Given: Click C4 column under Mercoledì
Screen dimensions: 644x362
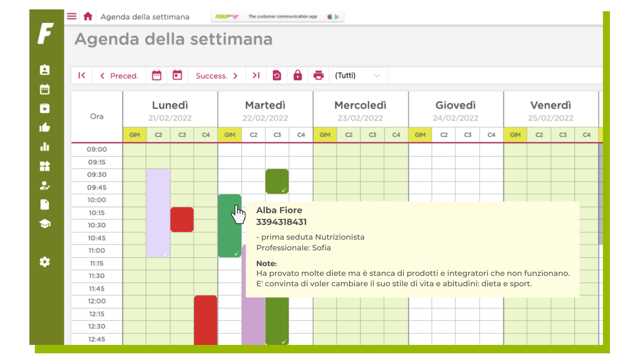Looking at the screenshot, I should pyautogui.click(x=396, y=135).
